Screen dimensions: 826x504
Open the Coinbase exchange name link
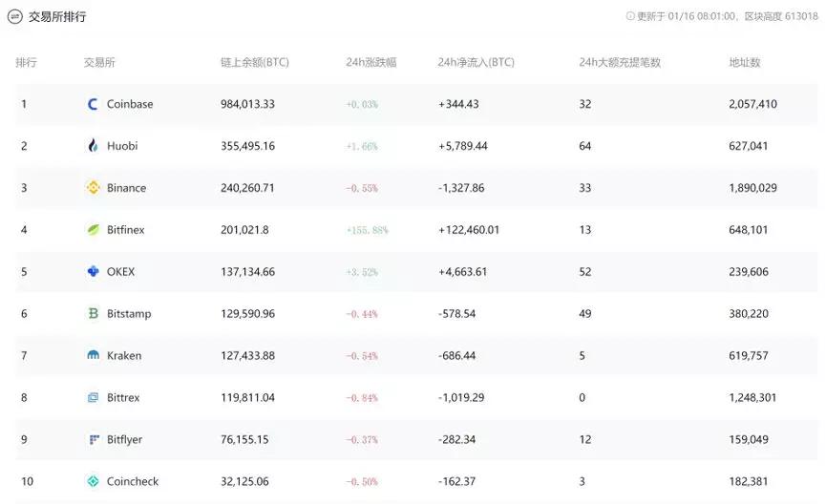(x=130, y=104)
